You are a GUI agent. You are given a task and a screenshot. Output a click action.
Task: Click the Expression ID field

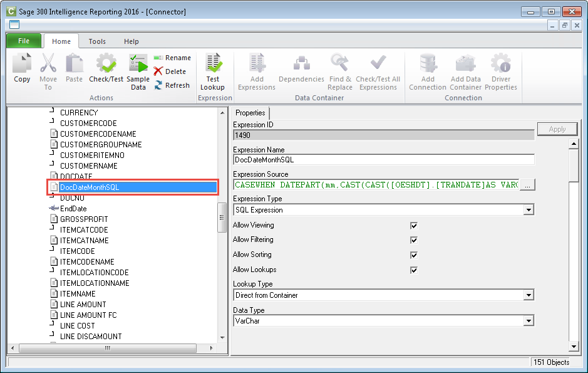(x=384, y=135)
